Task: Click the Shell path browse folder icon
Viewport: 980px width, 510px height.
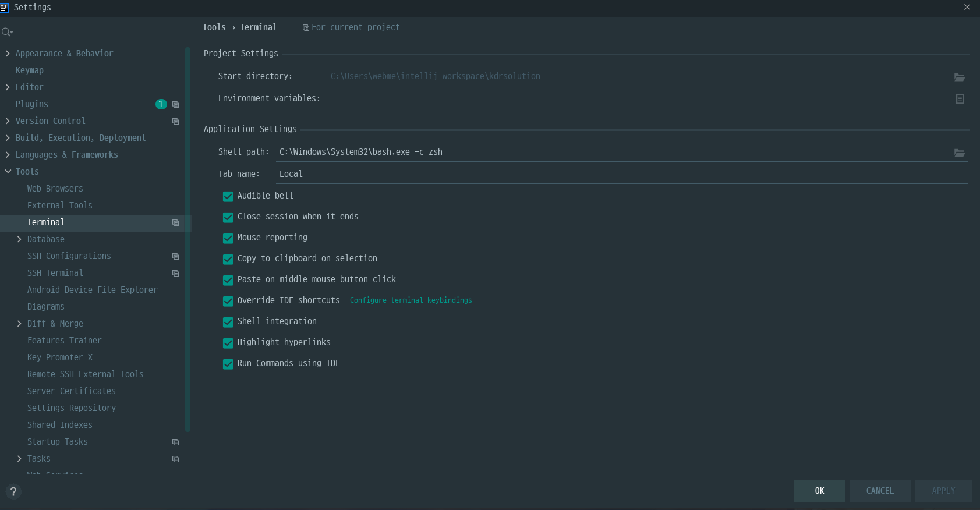Action: coord(960,153)
